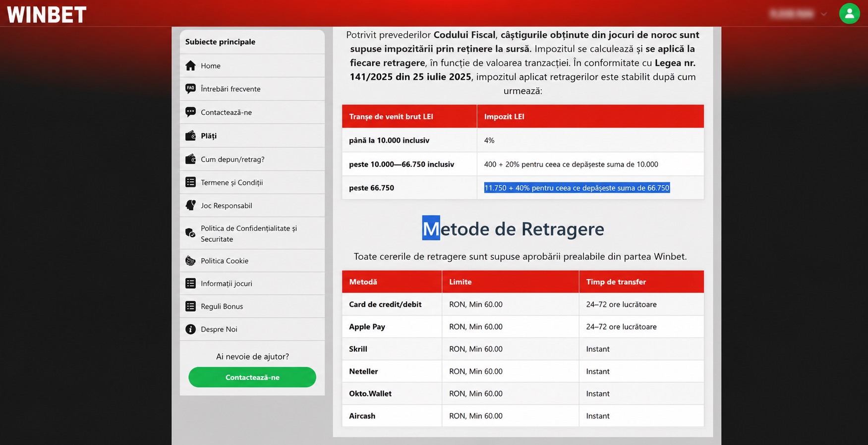Click the Politica Cookie cookie icon
The height and width of the screenshot is (445, 868).
click(190, 261)
